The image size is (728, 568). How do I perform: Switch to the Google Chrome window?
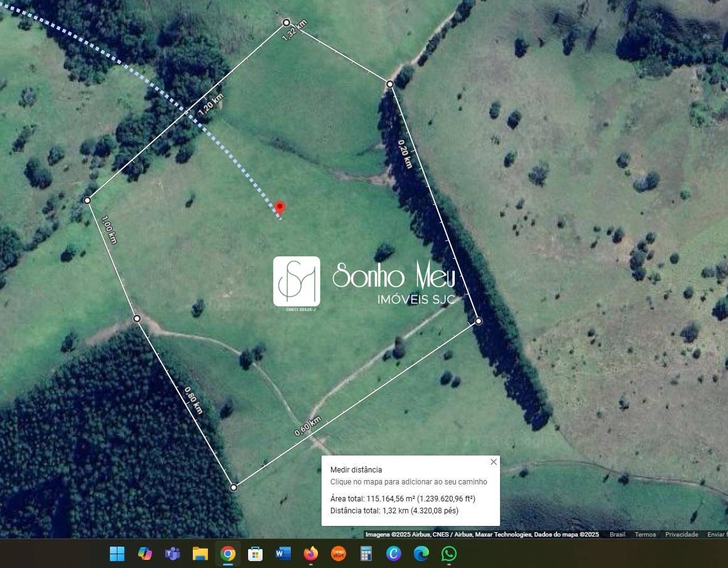coord(228,554)
